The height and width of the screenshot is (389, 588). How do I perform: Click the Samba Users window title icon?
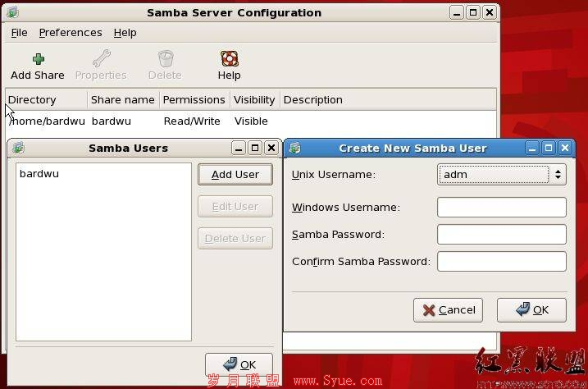(18, 148)
